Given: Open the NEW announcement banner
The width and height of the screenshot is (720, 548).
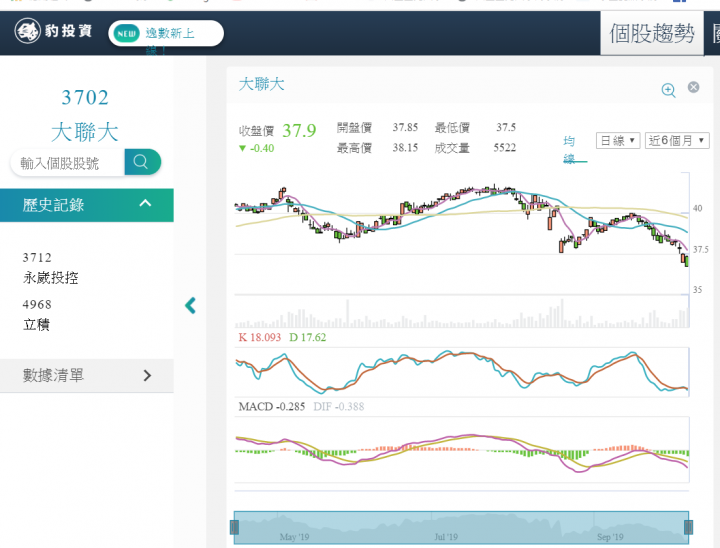Looking at the screenshot, I should coord(166,33).
